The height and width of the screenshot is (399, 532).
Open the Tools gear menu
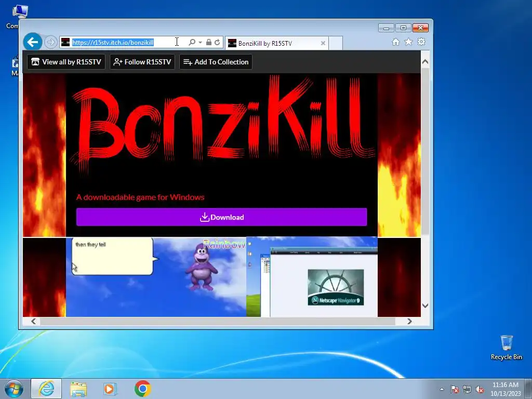pyautogui.click(x=421, y=42)
